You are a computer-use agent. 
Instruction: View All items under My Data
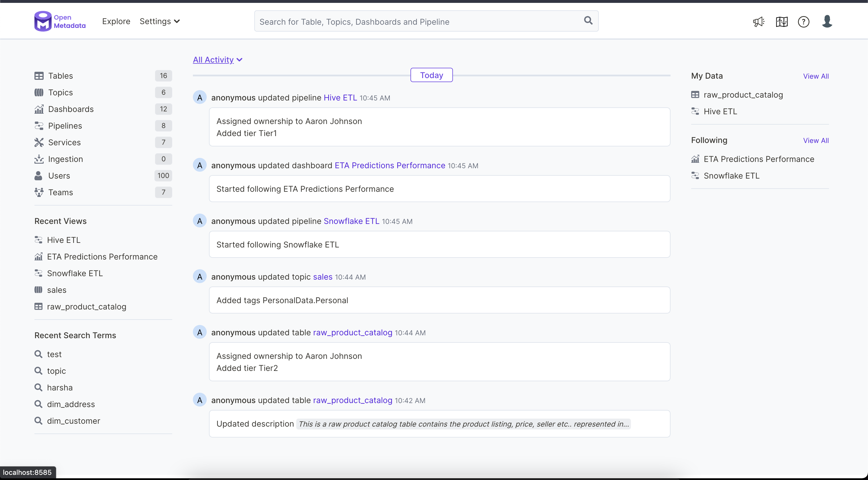coord(816,76)
